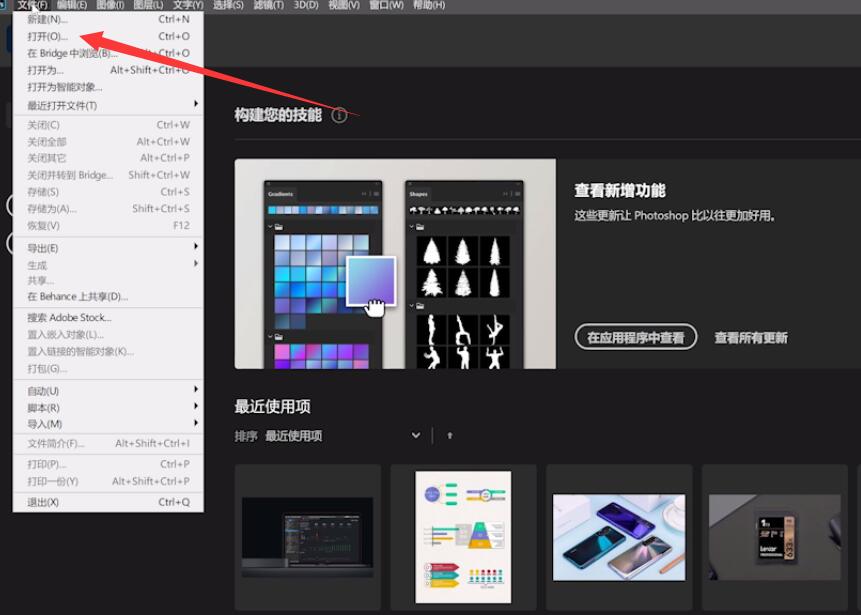
Task: Select 打开为... menu entry
Action: (x=108, y=70)
